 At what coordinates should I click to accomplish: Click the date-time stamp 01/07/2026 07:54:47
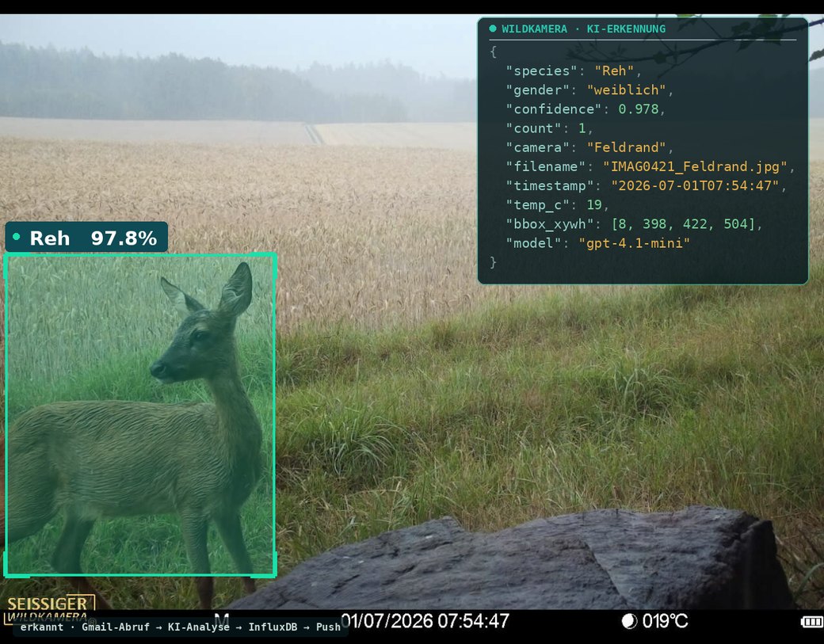[x=425, y=621]
